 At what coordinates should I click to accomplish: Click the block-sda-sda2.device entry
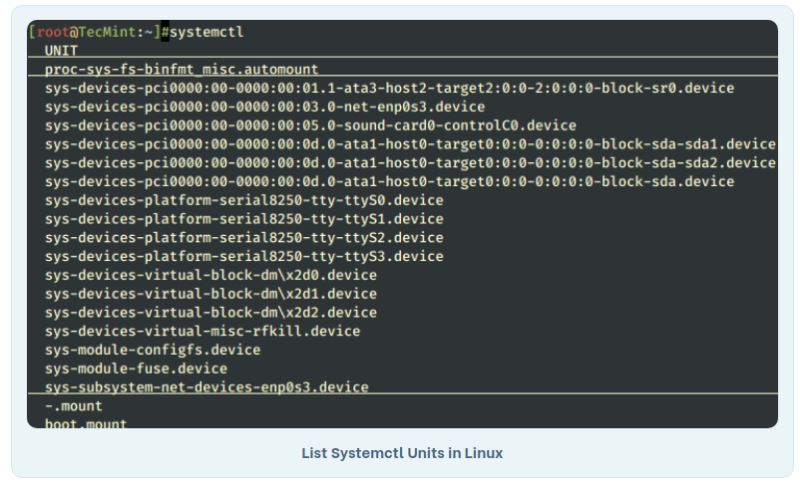pos(410,162)
